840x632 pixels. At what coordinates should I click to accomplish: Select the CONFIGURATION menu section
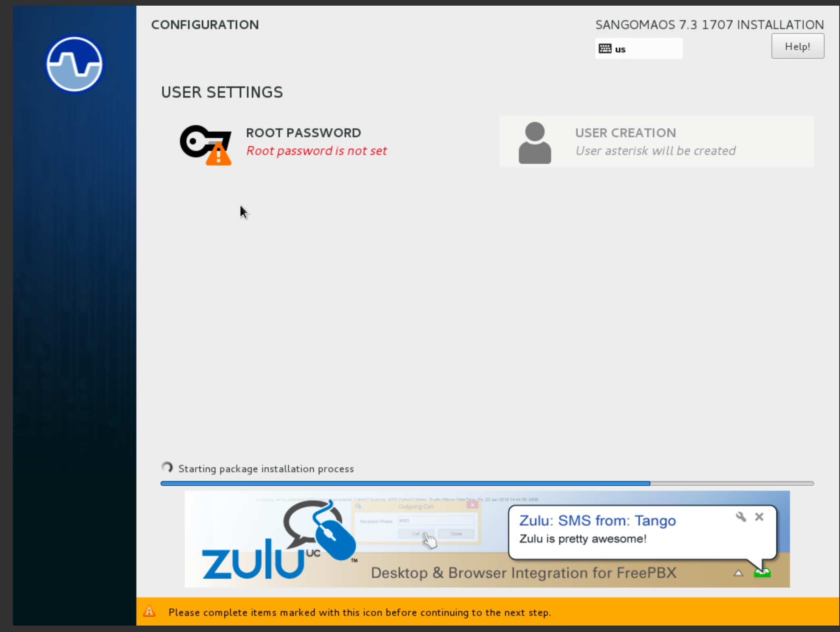[x=205, y=25]
